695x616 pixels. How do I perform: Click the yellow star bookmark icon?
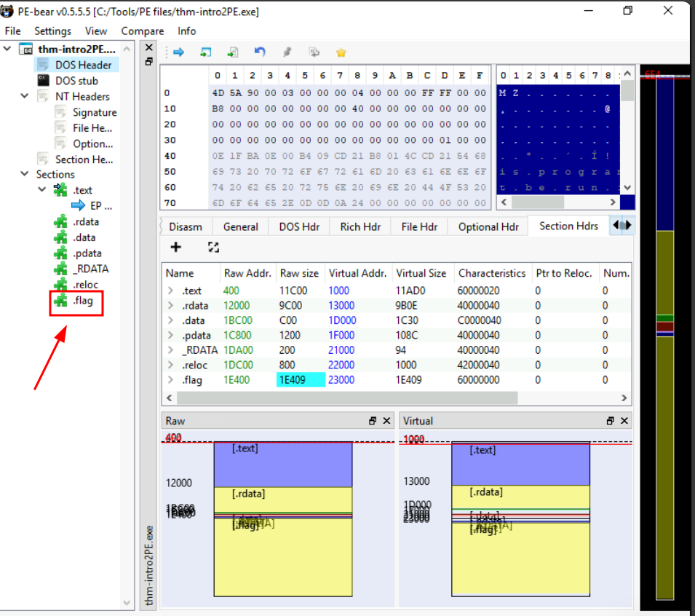[341, 52]
